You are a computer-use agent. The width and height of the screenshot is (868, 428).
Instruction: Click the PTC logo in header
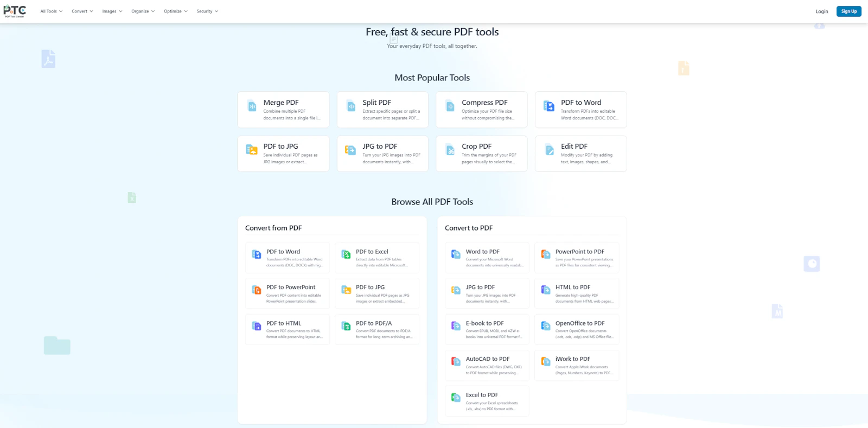point(15,11)
